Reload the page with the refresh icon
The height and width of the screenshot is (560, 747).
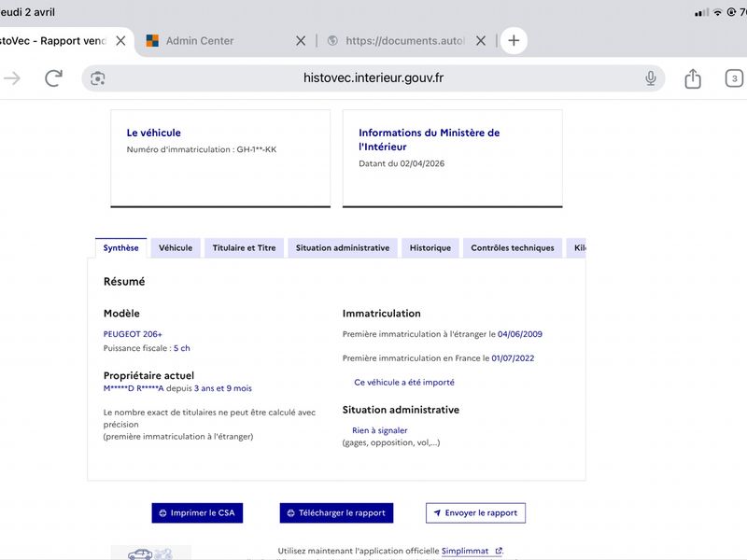53,78
